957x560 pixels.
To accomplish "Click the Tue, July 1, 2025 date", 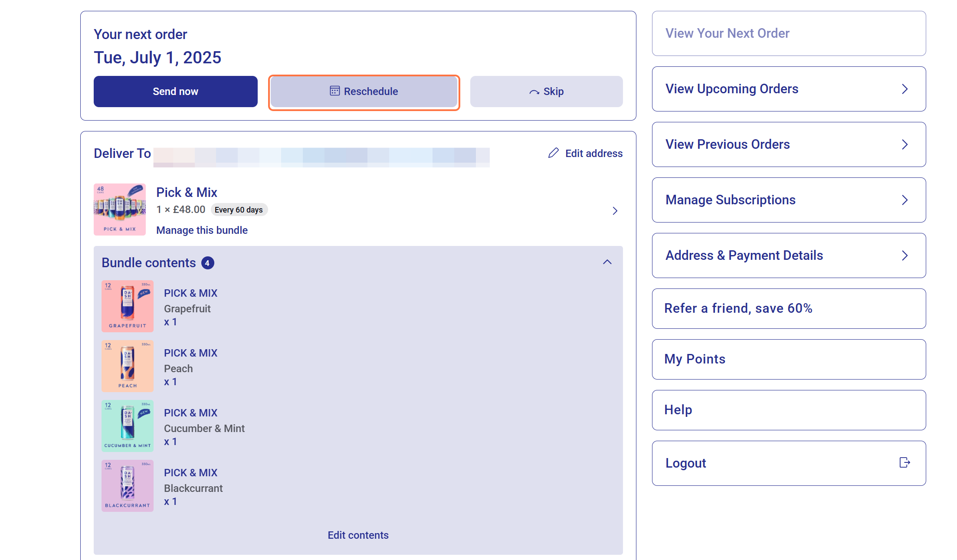I will coord(157,58).
